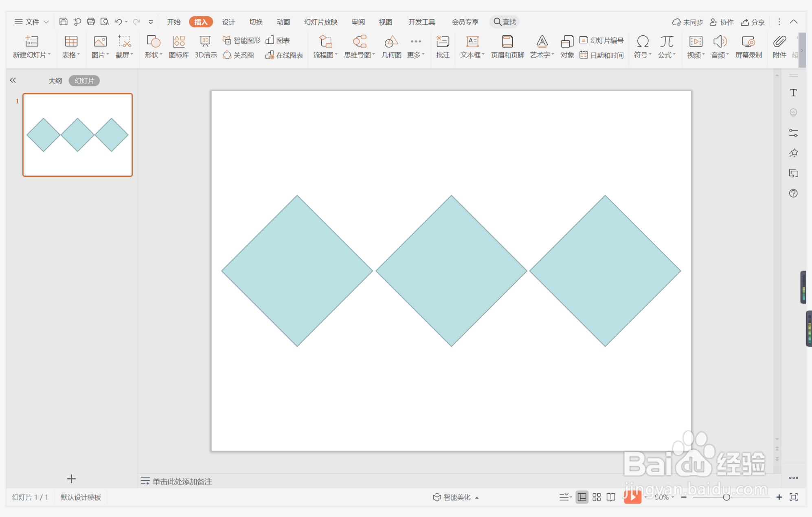812x517 pixels.
Task: Start slideshow with orange play button
Action: (x=632, y=497)
